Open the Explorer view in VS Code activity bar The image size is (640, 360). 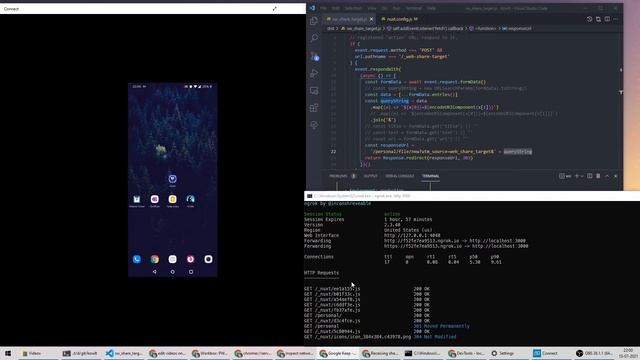pos(314,21)
